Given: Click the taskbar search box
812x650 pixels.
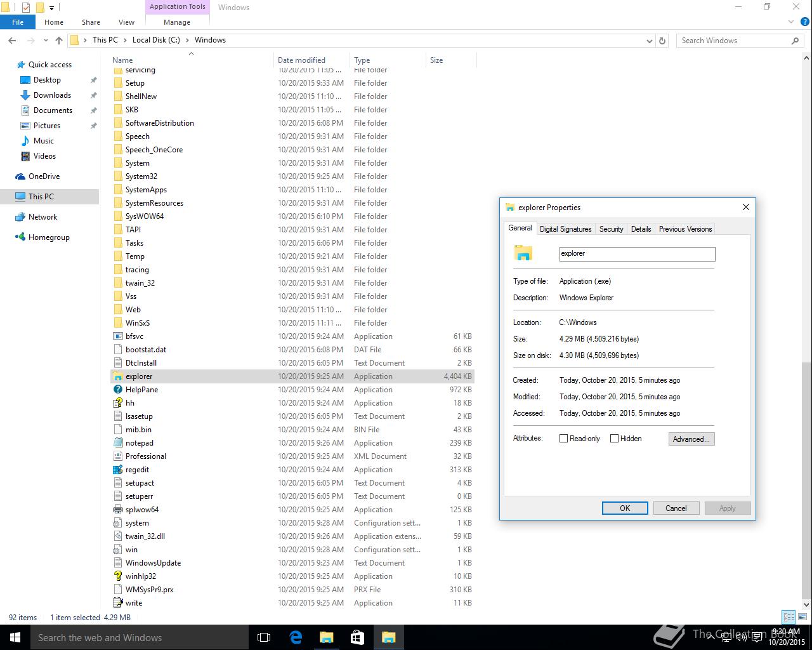Looking at the screenshot, I should click(x=140, y=637).
